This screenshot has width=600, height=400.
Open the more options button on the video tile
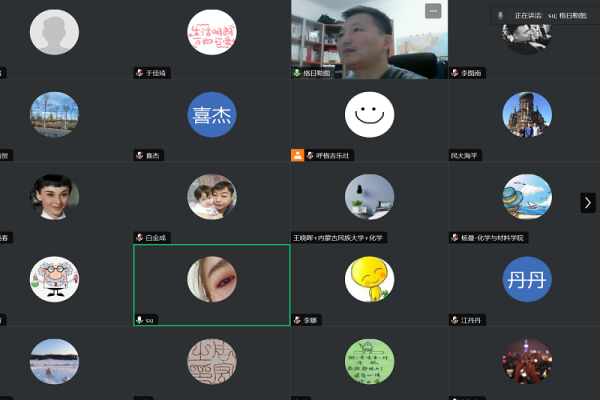point(432,11)
